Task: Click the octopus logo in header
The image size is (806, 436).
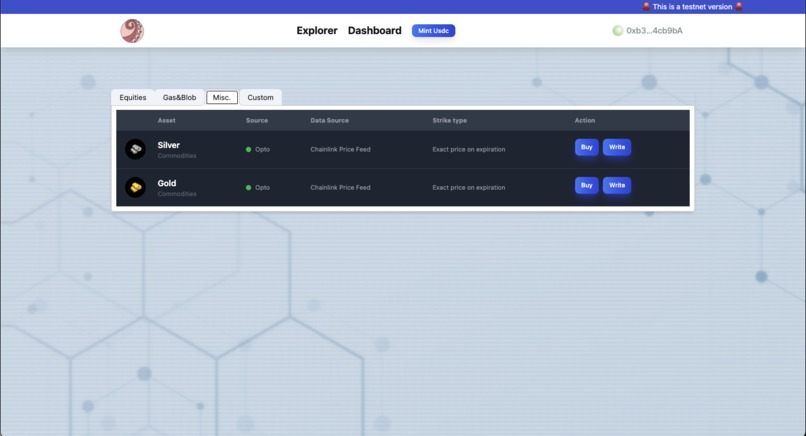Action: click(x=132, y=31)
